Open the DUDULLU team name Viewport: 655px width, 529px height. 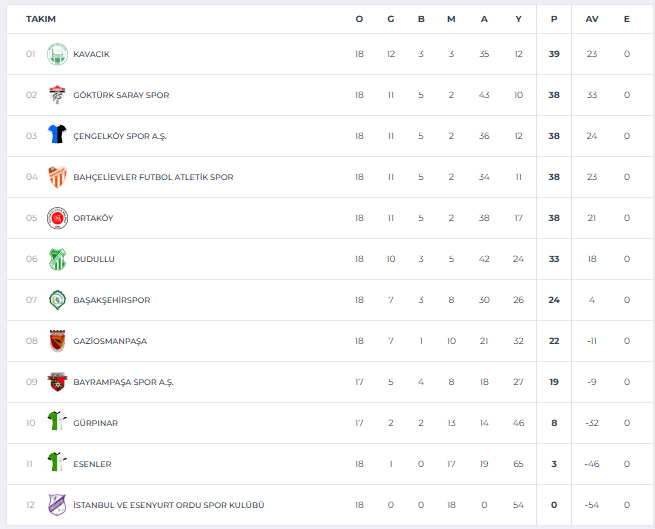coord(94,259)
